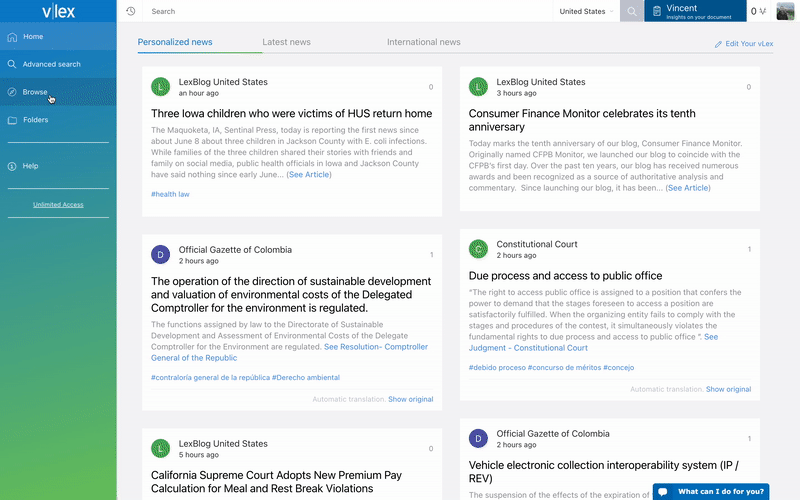Click Constitutional Court source name

click(537, 244)
